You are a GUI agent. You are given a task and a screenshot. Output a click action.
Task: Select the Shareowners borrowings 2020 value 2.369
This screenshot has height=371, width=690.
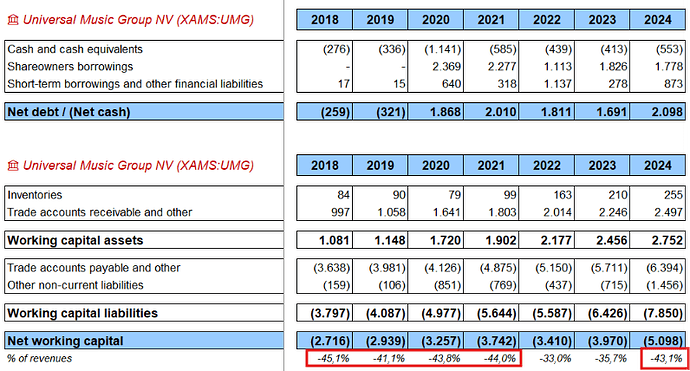[446, 66]
